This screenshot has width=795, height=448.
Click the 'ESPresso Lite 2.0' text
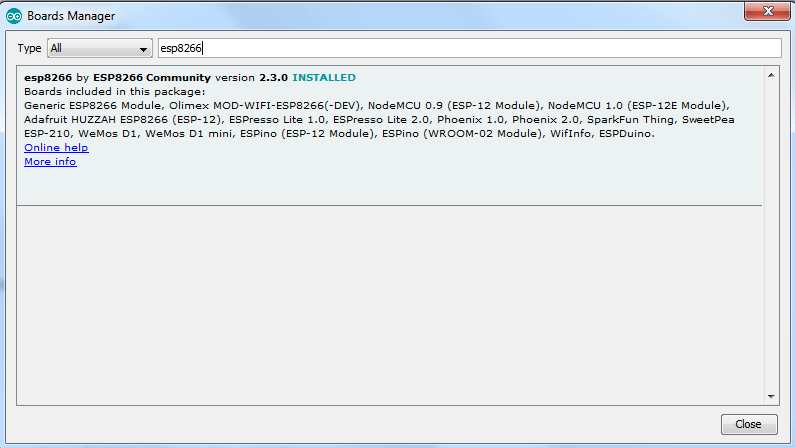pyautogui.click(x=380, y=120)
